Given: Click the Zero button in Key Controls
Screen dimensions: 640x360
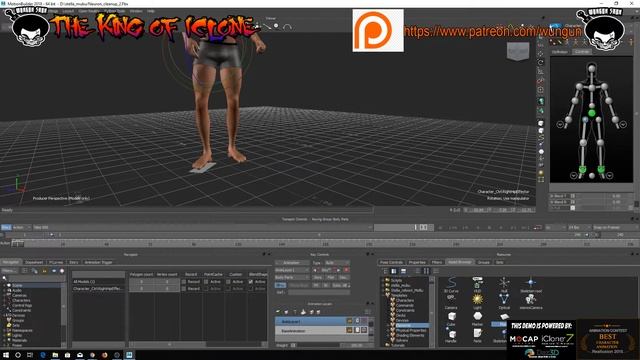Looking at the screenshot, I should point(318,278).
